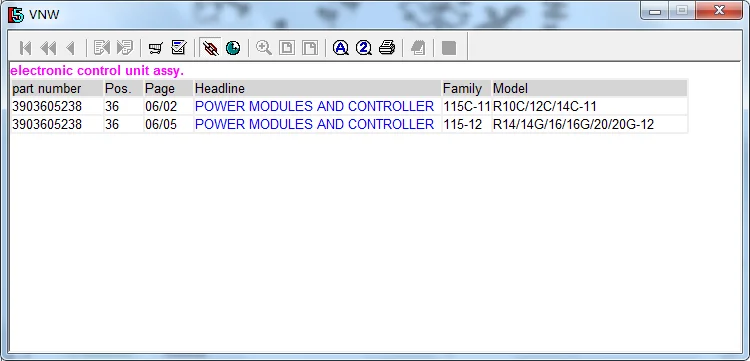Click the green clock history icon

click(233, 48)
